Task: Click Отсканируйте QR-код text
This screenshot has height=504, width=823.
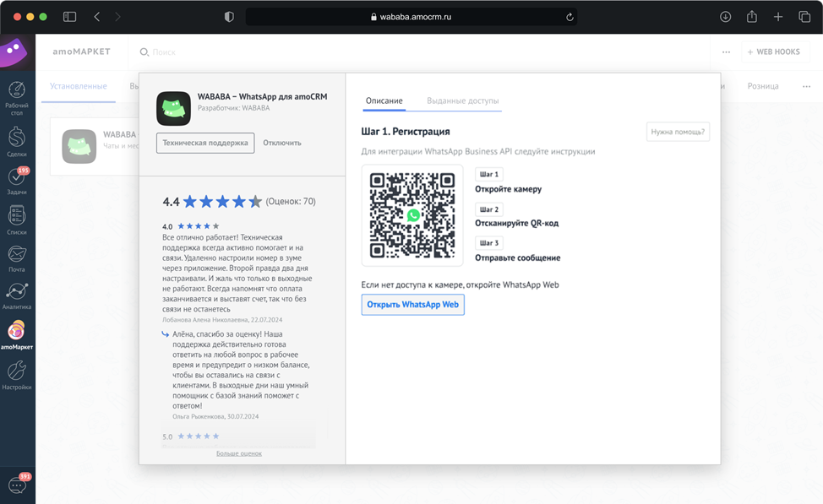Action: click(x=516, y=223)
